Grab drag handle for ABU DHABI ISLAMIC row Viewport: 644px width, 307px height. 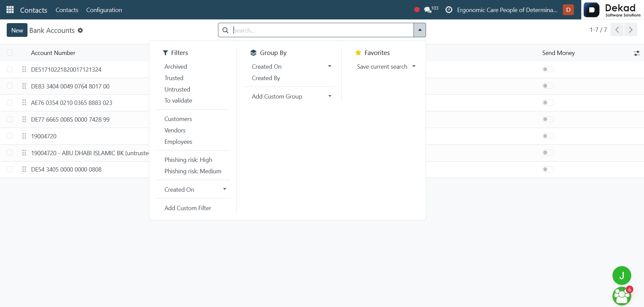pyautogui.click(x=24, y=153)
